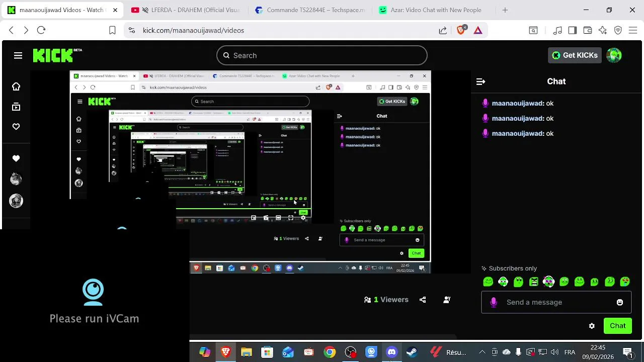Open chat settings gear
This screenshot has height=362, width=644.
point(592,326)
